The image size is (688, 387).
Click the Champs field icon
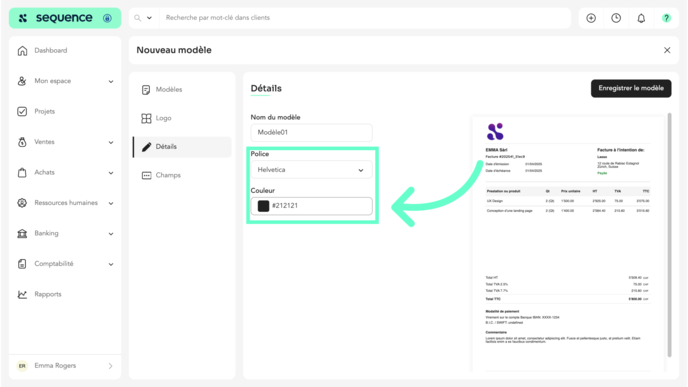[x=146, y=176]
